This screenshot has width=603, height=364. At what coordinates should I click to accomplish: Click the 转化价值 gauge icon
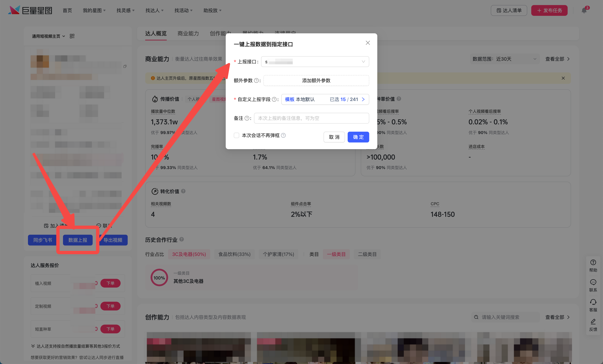tap(155, 191)
